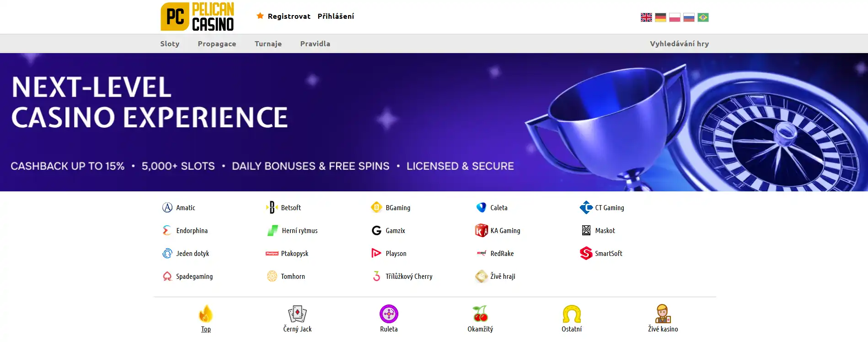Click the Ptakopysk provider icon
This screenshot has height=342, width=868.
coord(272,253)
